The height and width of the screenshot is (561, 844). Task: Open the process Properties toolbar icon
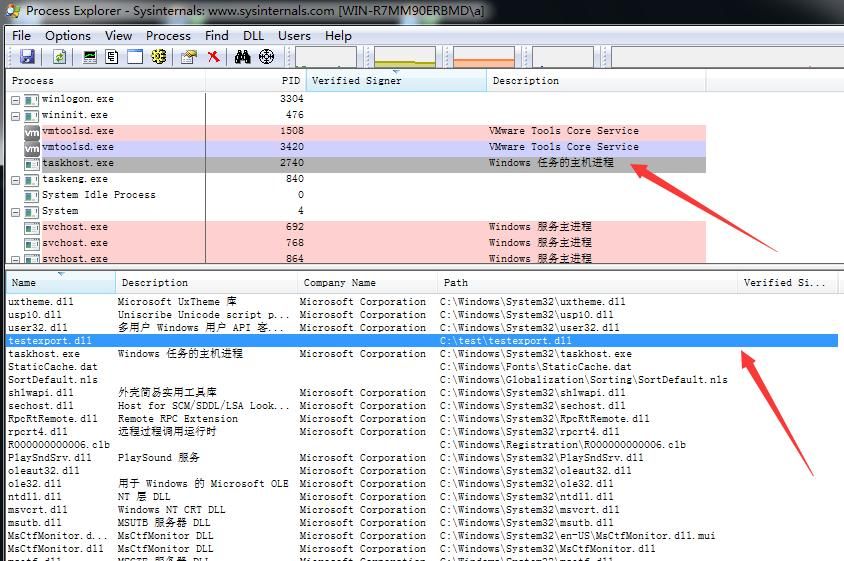[189, 57]
